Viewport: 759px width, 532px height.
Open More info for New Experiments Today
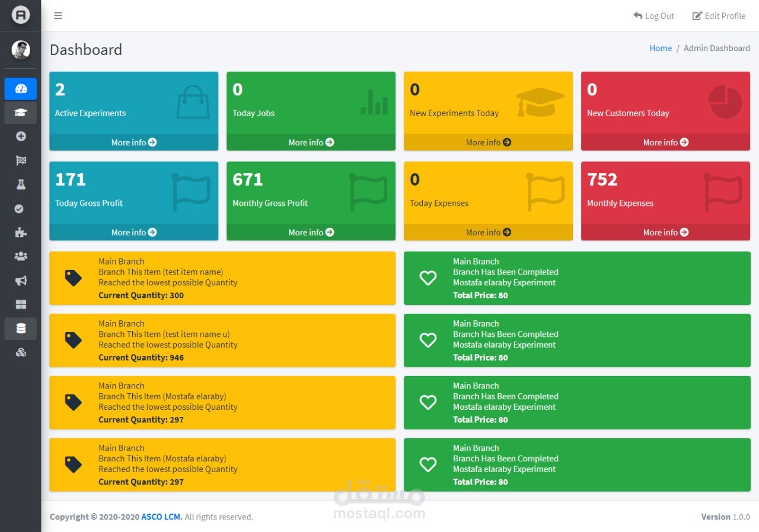[x=488, y=142]
